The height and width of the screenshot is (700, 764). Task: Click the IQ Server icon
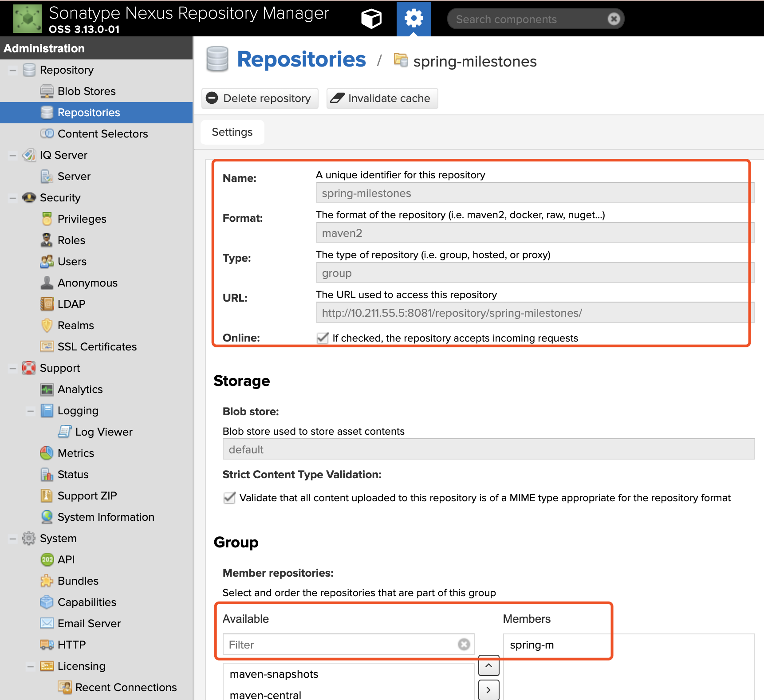tap(29, 155)
